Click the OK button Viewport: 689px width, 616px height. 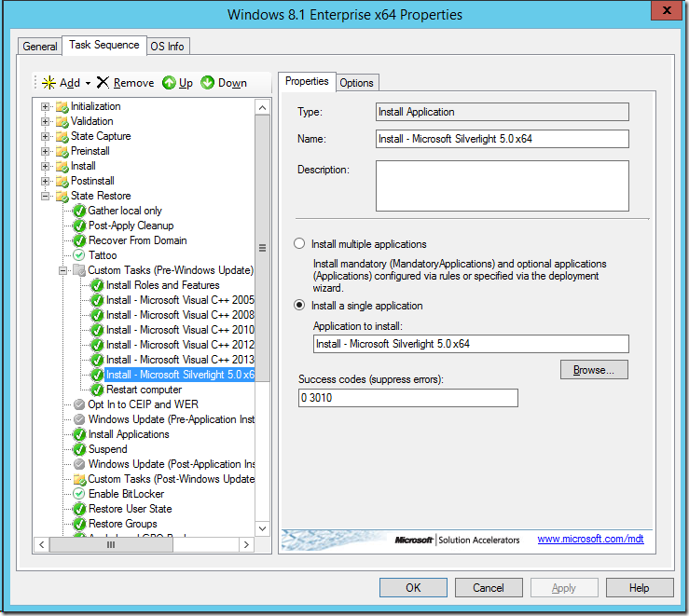point(413,587)
